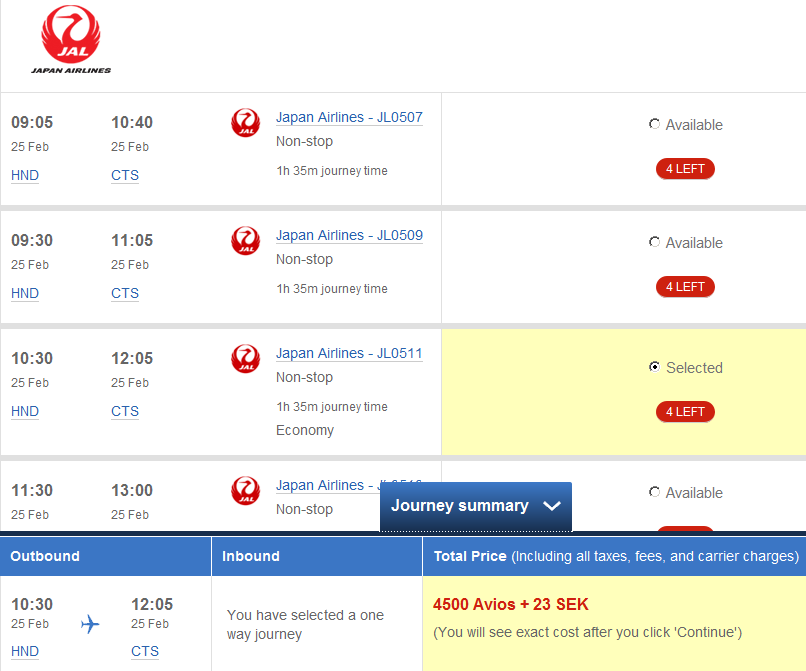
Task: Click the JAL icon beside flight JL0509
Action: point(245,241)
